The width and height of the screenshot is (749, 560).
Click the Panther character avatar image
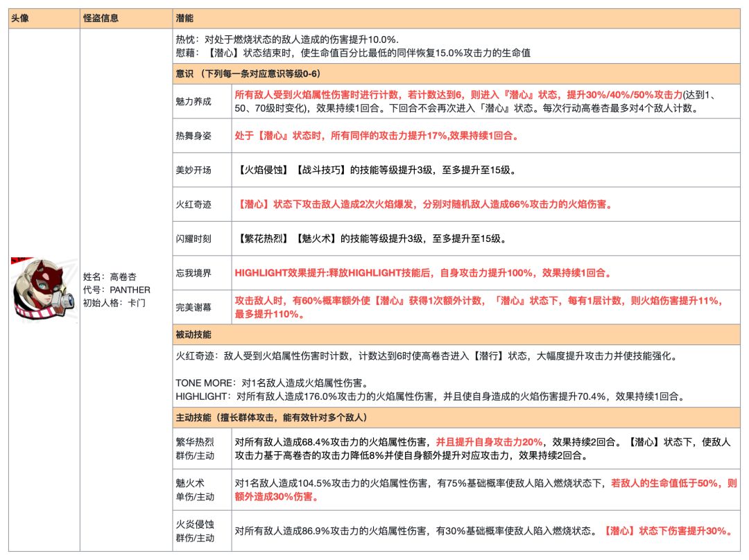point(44,289)
